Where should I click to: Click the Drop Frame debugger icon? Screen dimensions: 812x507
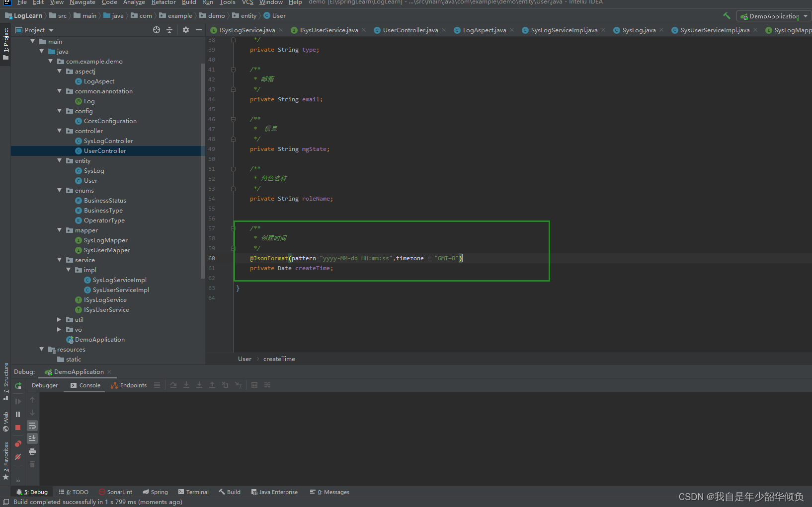225,385
